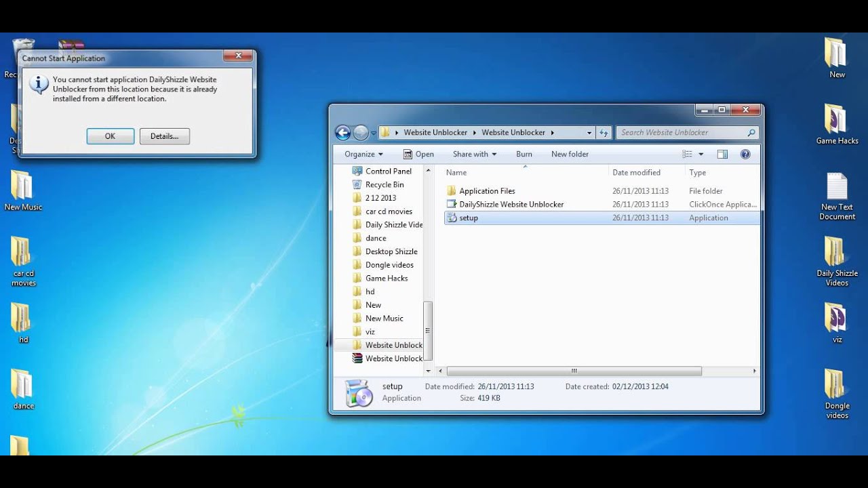This screenshot has height=488, width=868.
Task: Open the Organize menu
Action: 363,154
